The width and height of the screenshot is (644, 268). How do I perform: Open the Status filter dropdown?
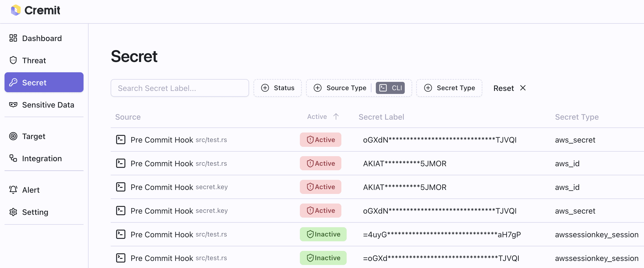pos(277,88)
